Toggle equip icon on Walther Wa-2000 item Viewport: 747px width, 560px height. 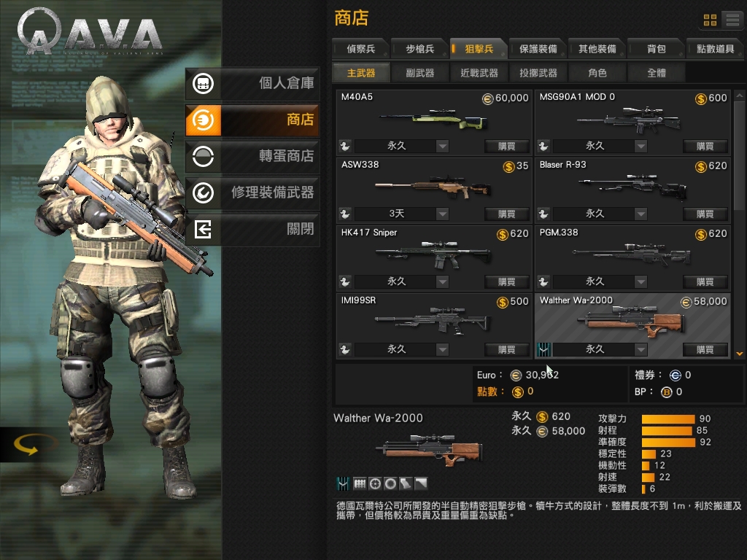tap(543, 349)
